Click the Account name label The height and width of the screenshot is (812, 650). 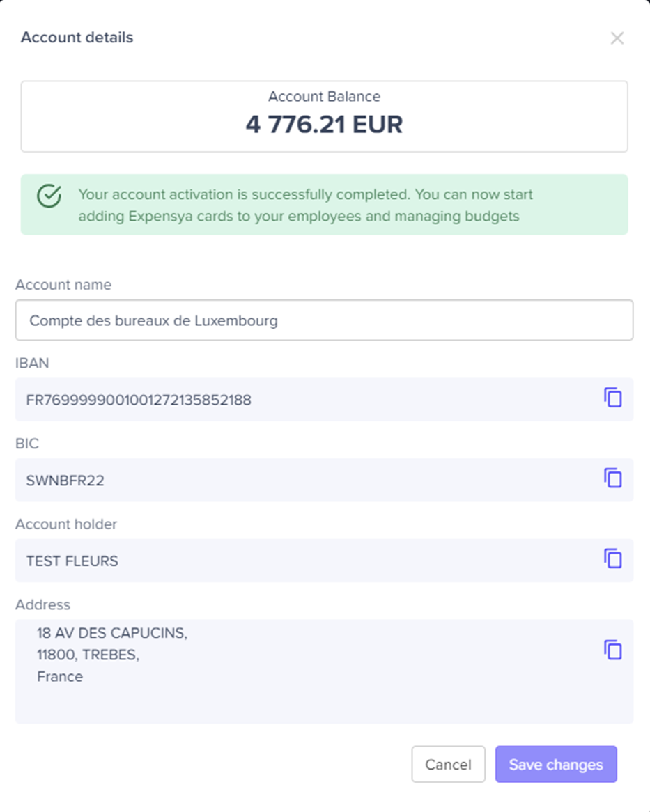pyautogui.click(x=63, y=285)
